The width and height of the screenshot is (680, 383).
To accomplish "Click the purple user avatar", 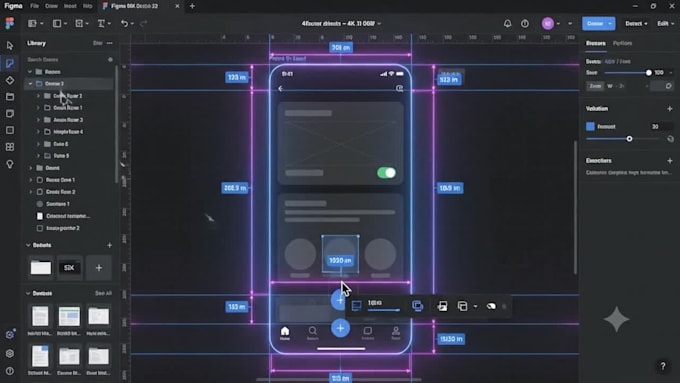I will 548,23.
